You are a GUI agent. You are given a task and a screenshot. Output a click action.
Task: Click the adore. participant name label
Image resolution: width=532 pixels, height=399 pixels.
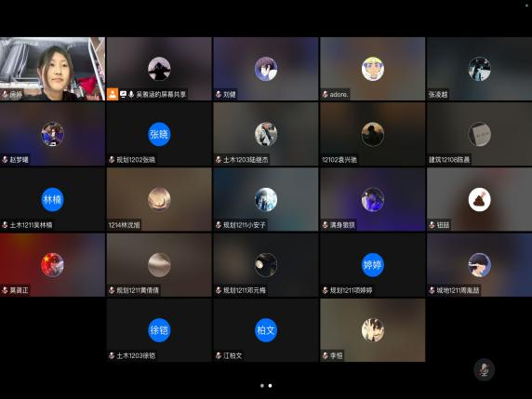point(339,94)
